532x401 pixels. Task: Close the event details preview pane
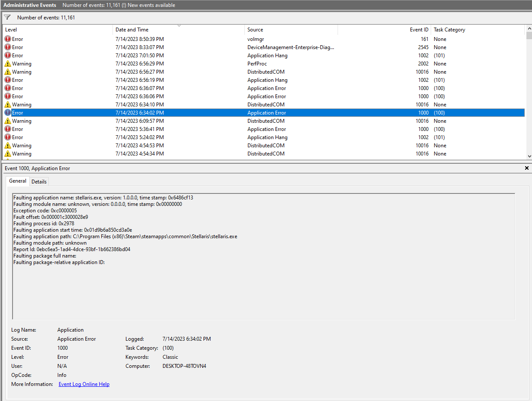click(526, 168)
